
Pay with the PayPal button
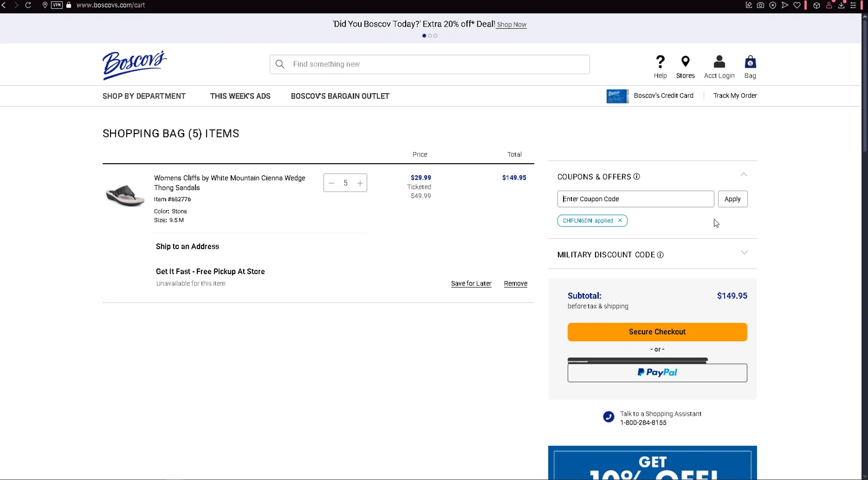point(657,372)
